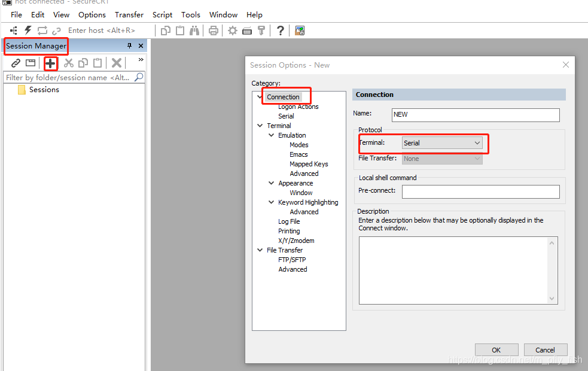
Task: Click the session Name input field
Action: 476,115
